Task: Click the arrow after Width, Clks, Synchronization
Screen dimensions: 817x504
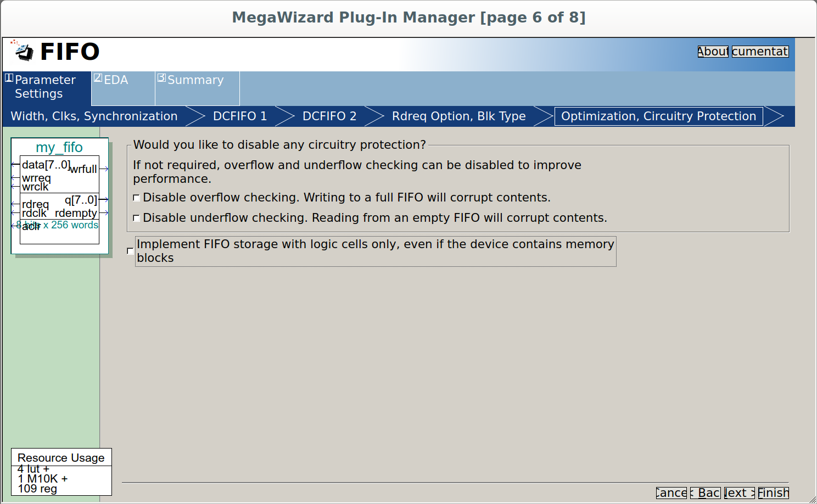Action: [x=195, y=116]
